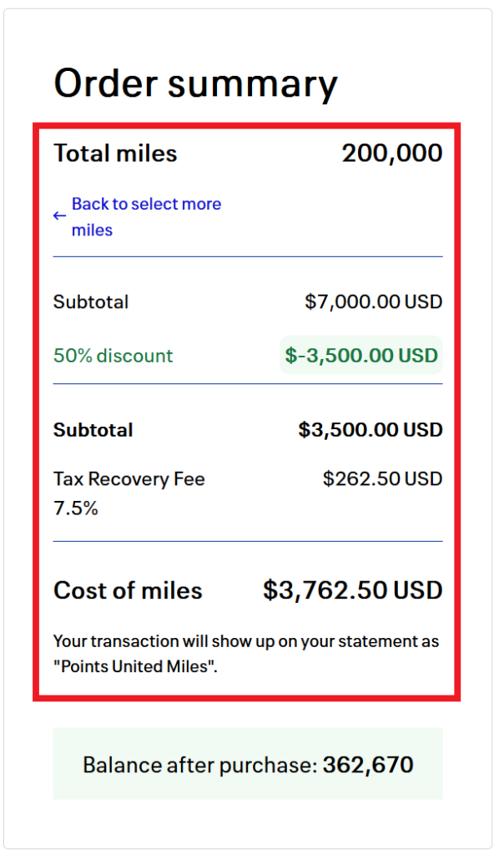Click the "Balance after purchase" label
The height and width of the screenshot is (855, 504).
pyautogui.click(x=199, y=765)
